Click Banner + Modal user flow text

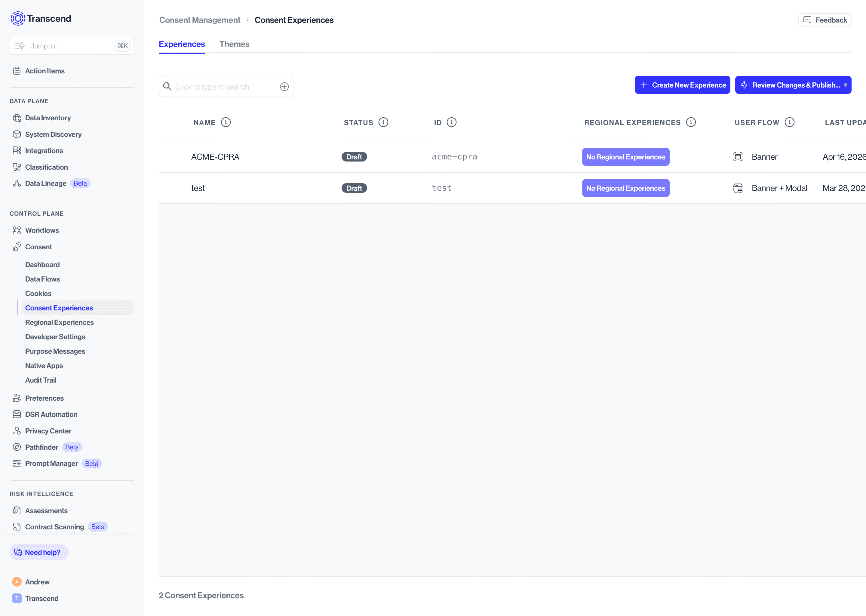click(779, 188)
